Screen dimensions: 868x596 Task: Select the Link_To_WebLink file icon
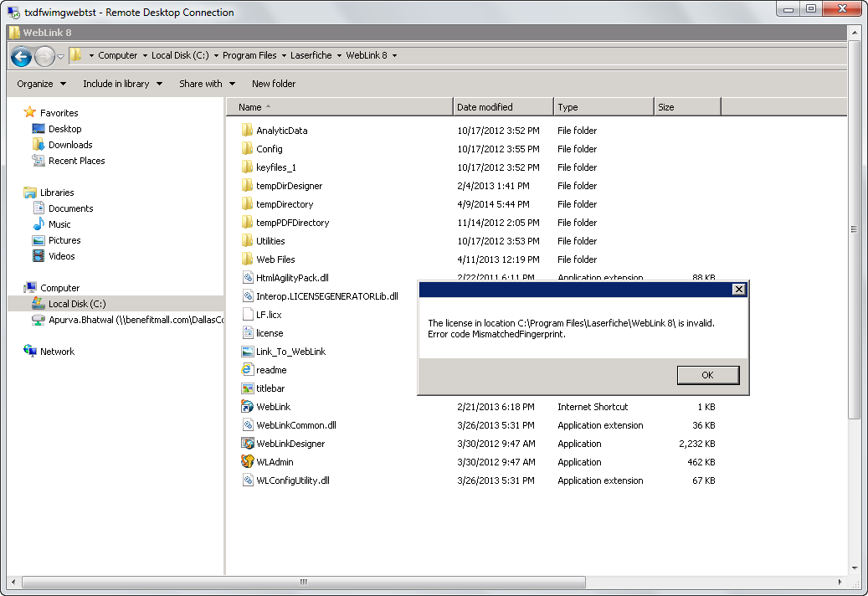[248, 352]
